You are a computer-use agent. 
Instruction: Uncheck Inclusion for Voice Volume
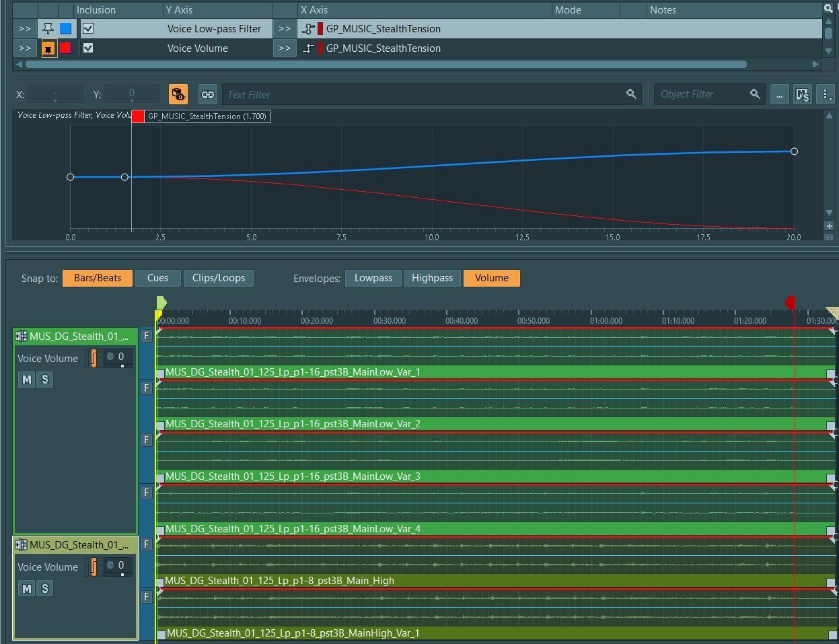click(88, 48)
